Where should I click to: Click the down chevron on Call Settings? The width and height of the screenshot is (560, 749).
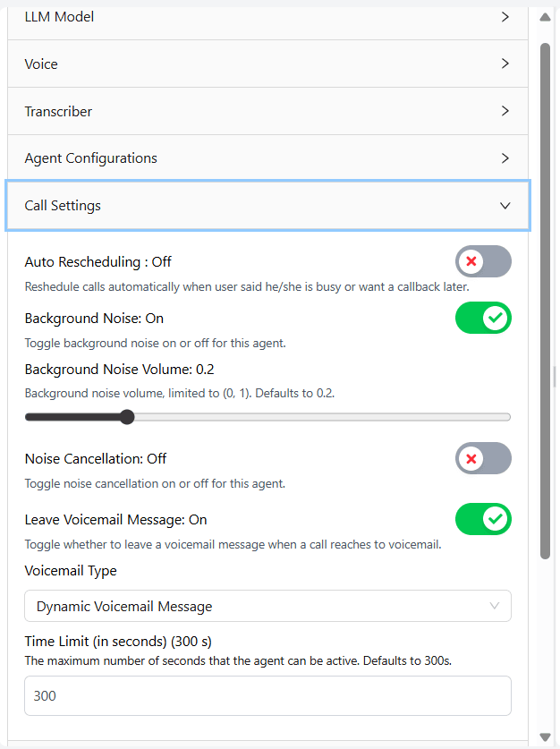pos(505,206)
